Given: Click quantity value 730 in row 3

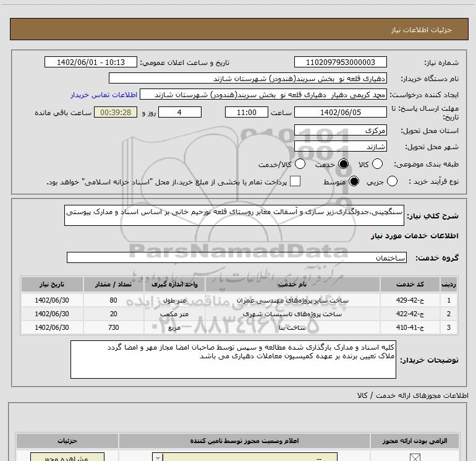Looking at the screenshot, I should coord(113,327).
